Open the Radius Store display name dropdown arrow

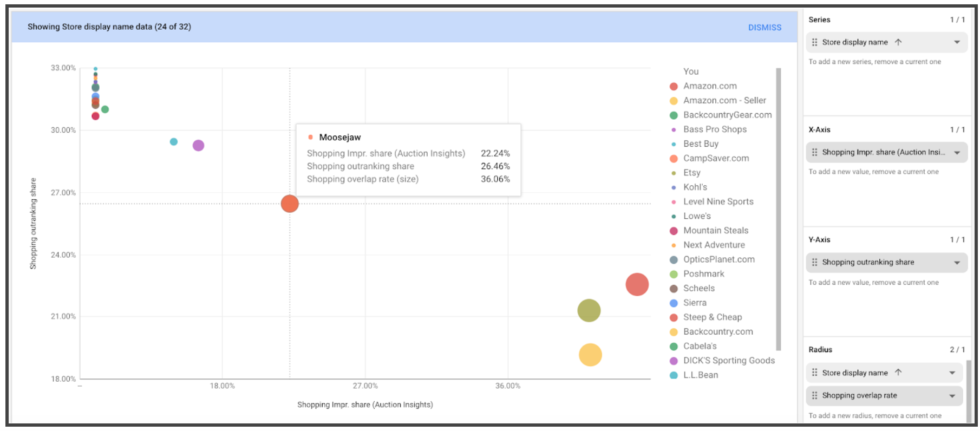click(x=952, y=373)
